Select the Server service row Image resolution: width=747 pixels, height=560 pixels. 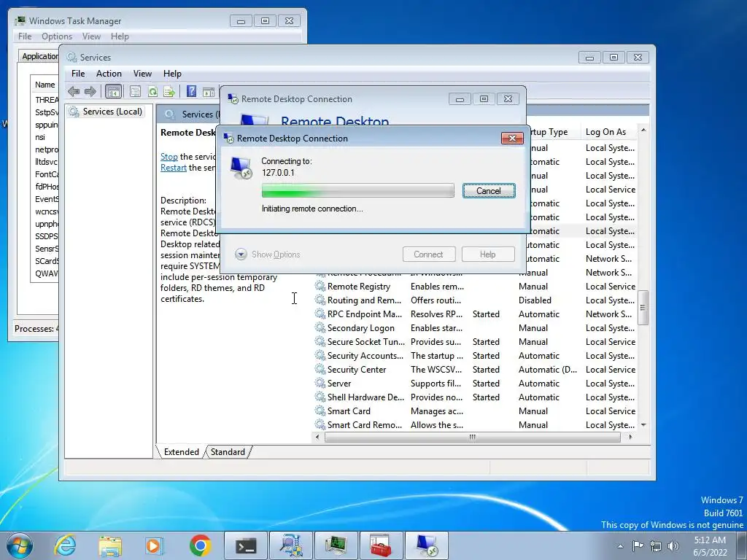[475, 383]
